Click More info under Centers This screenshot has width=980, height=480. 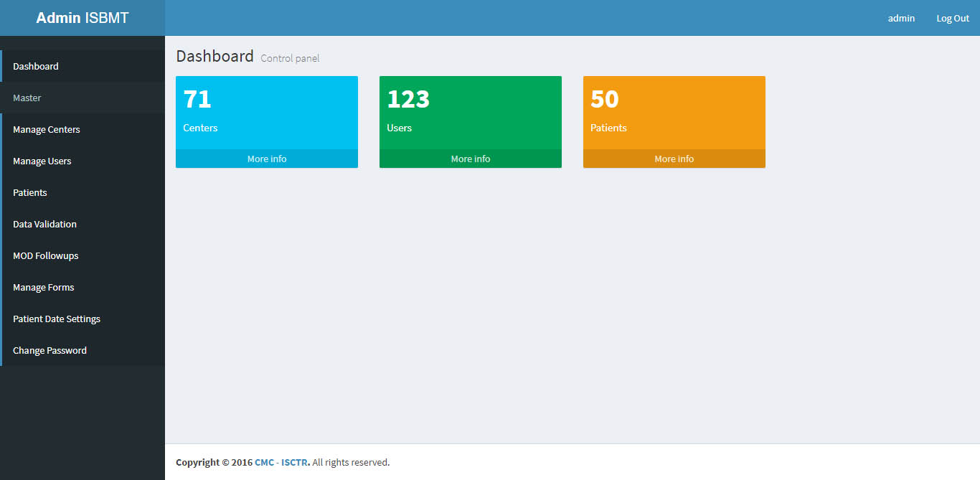267,159
